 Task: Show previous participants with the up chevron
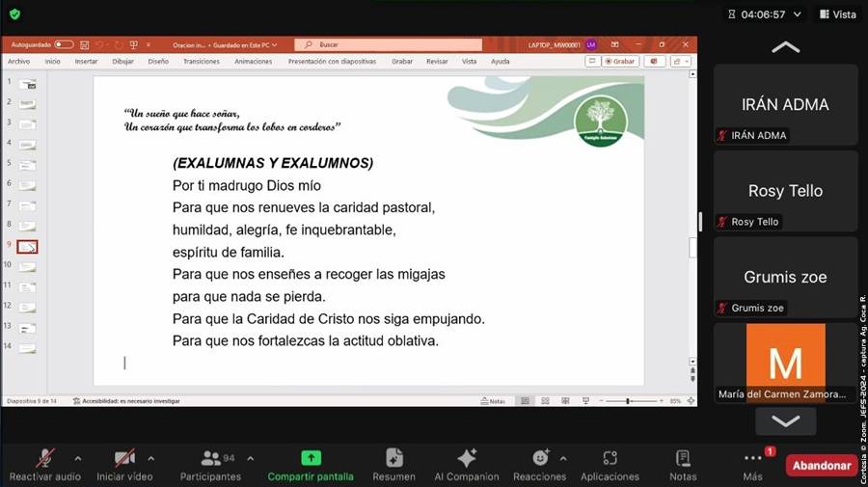tap(785, 47)
